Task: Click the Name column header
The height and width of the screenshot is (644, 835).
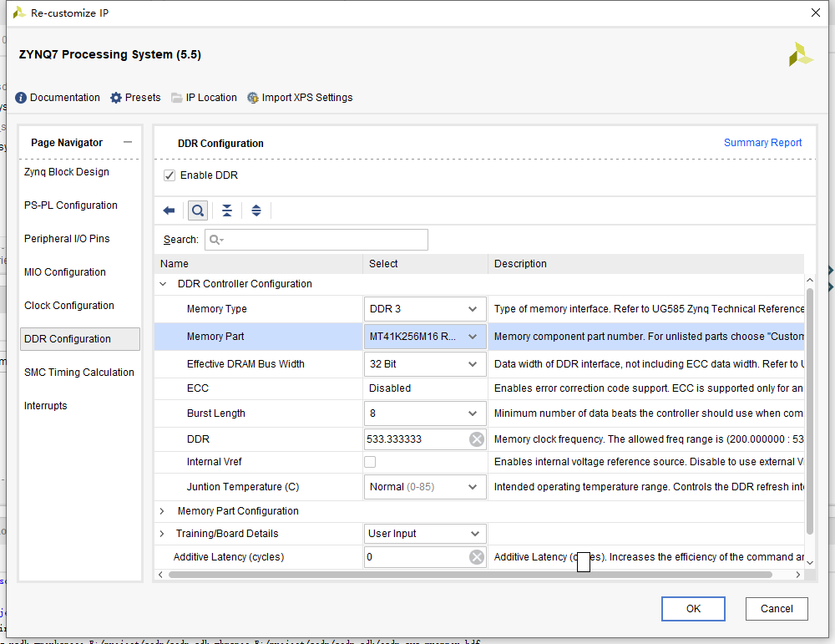Action: click(258, 264)
